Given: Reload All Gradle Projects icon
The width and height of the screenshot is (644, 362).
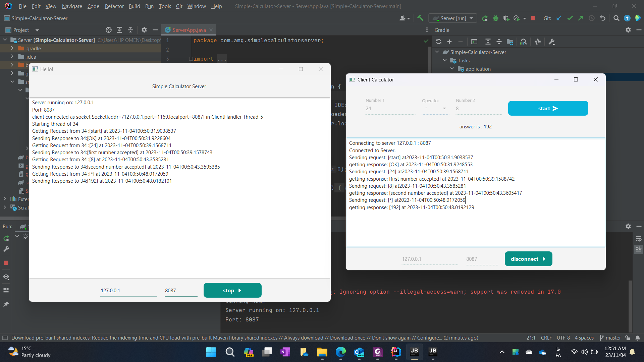Looking at the screenshot, I should 439,42.
